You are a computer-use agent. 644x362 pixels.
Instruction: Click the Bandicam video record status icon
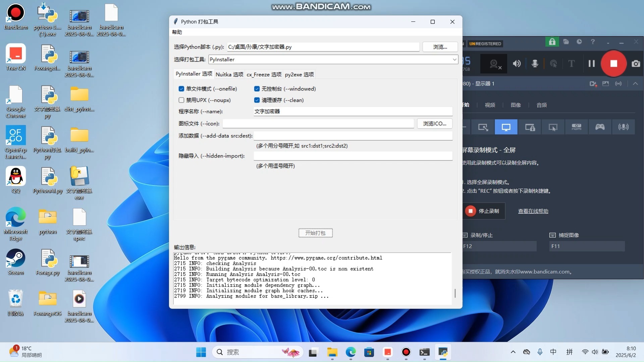tap(593, 83)
